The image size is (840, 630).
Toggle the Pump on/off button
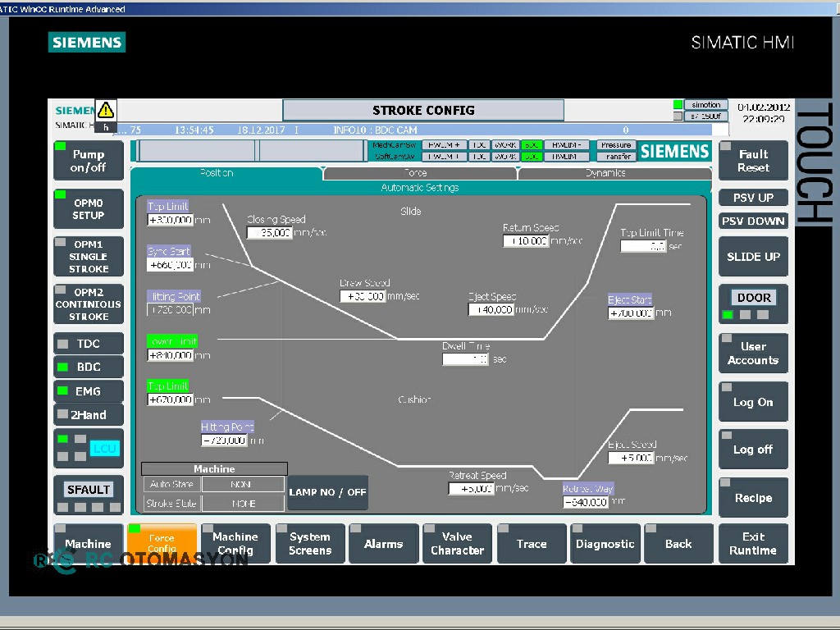coord(89,161)
